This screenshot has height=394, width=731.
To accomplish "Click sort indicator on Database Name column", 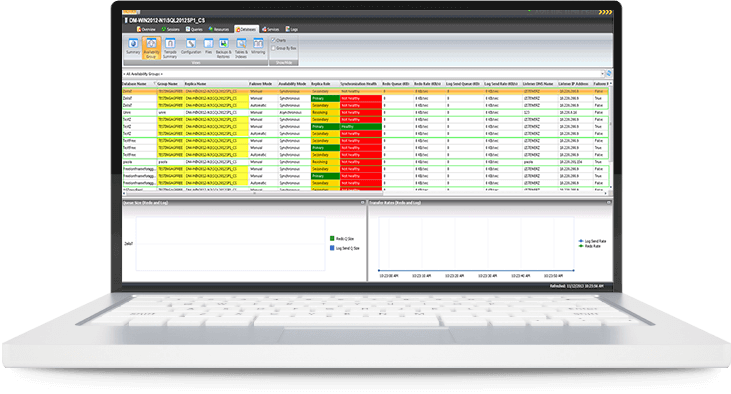I will point(154,83).
